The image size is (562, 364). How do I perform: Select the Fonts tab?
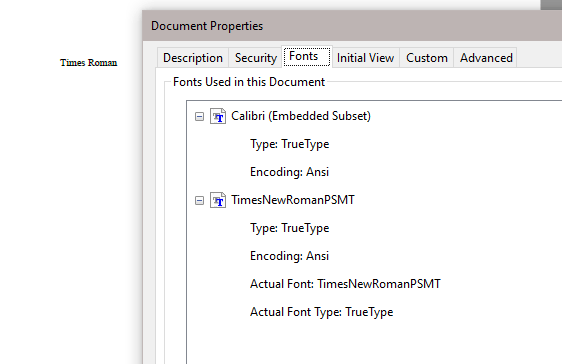(307, 56)
